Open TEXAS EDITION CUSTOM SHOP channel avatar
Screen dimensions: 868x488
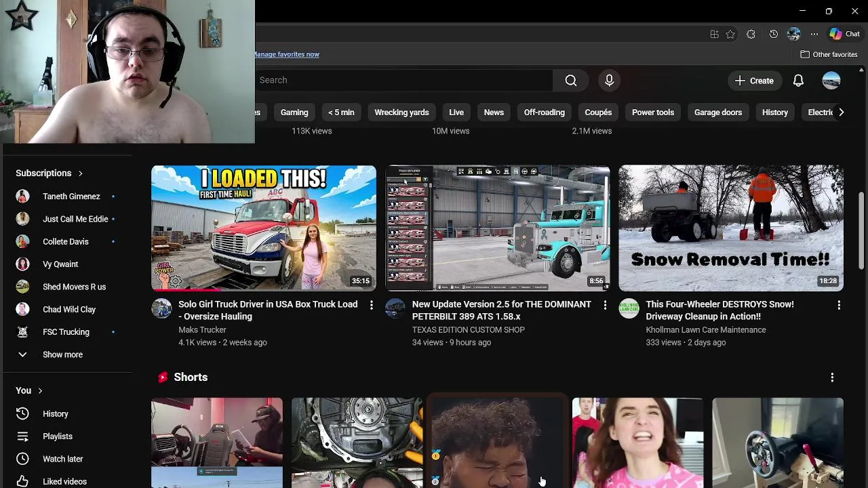point(395,308)
